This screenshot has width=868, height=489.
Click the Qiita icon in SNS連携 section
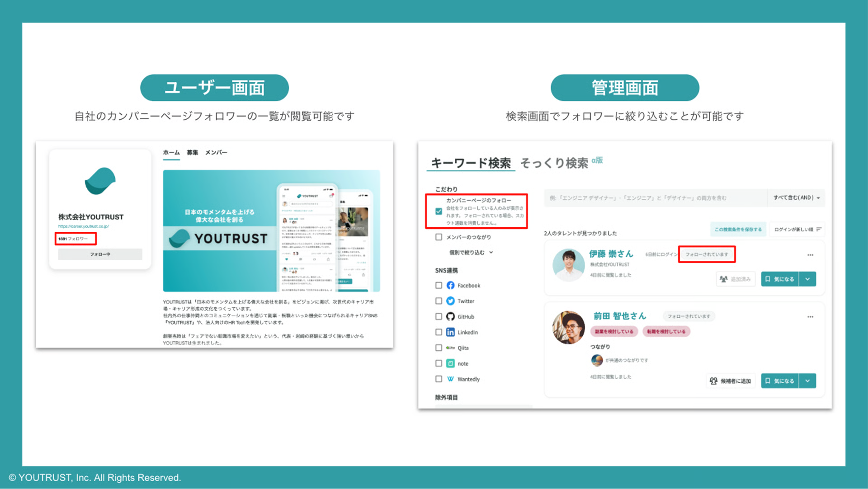coord(450,348)
